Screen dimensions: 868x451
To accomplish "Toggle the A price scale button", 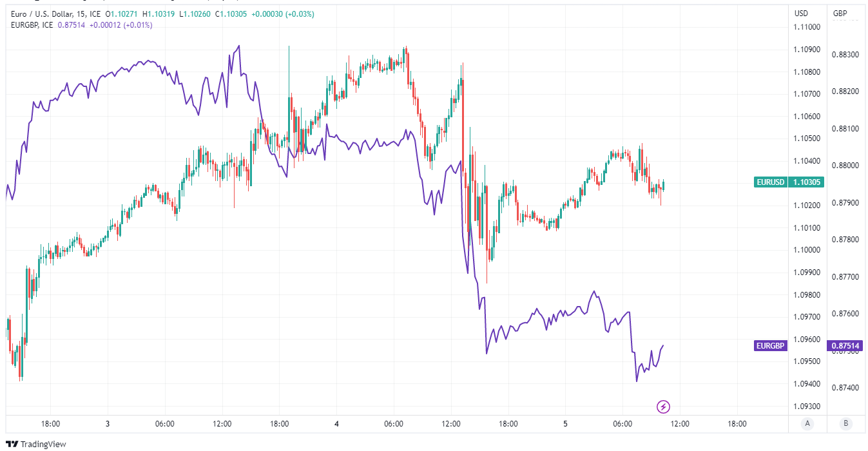I will click(x=806, y=423).
